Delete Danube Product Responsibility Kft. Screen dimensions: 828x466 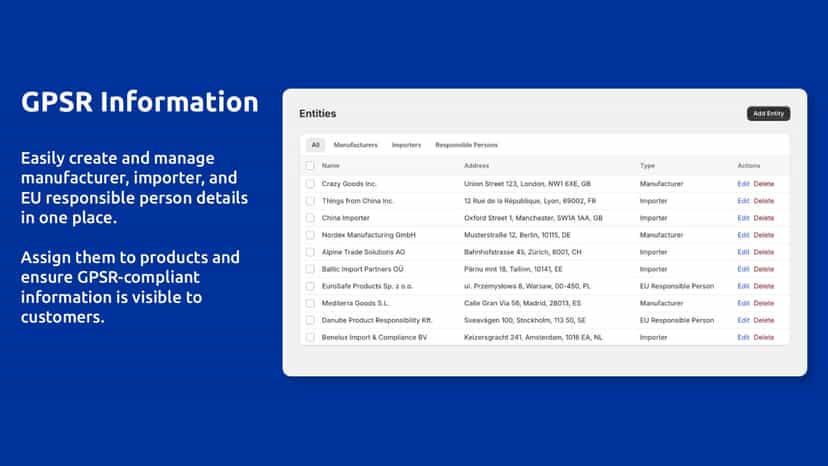point(764,320)
